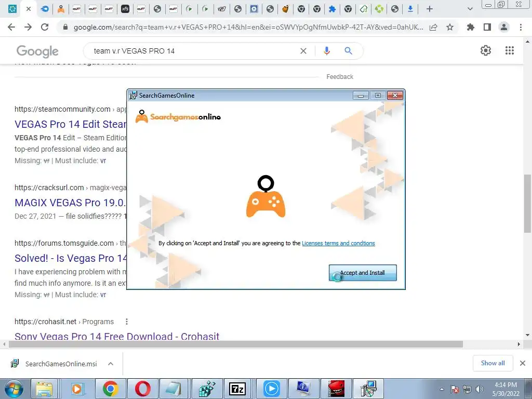Launch the media player taskbar icon
Viewport: 532px width, 399px height.
pyautogui.click(x=77, y=389)
